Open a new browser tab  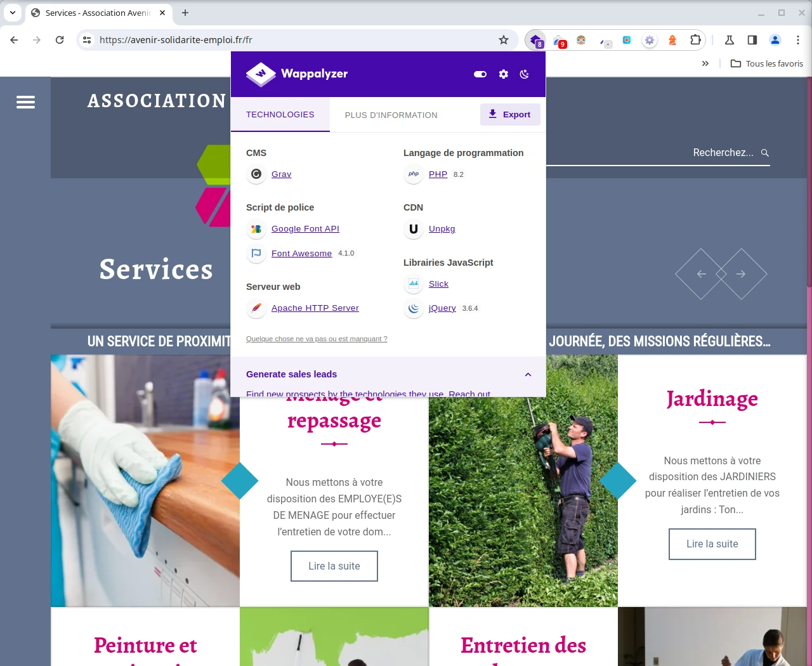coord(185,13)
